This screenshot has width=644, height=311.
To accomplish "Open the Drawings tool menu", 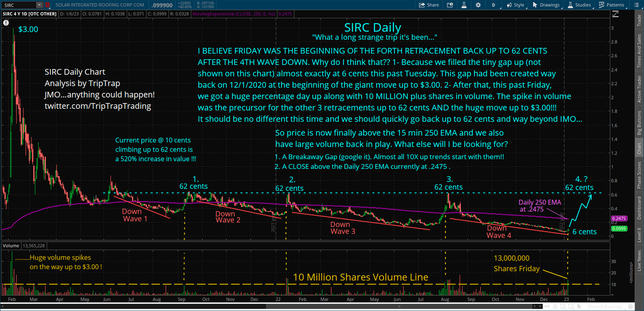I will tap(545, 5).
